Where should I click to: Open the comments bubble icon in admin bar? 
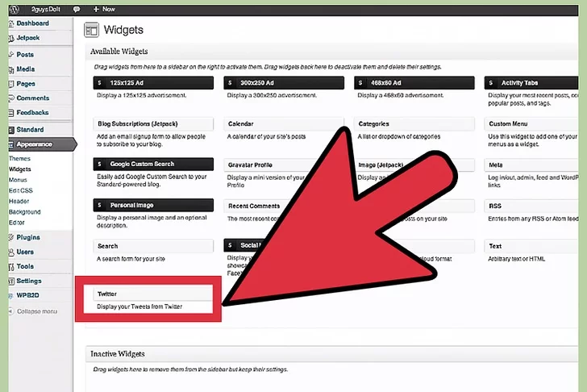[76, 8]
